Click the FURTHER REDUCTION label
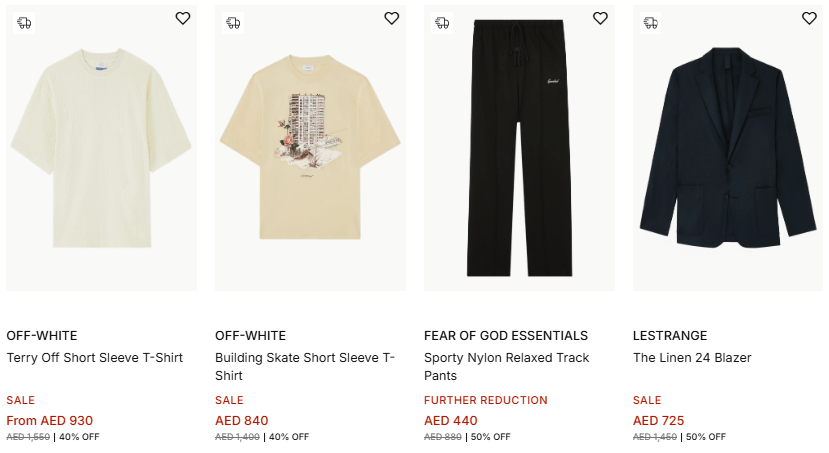This screenshot has width=829, height=453. click(x=486, y=400)
